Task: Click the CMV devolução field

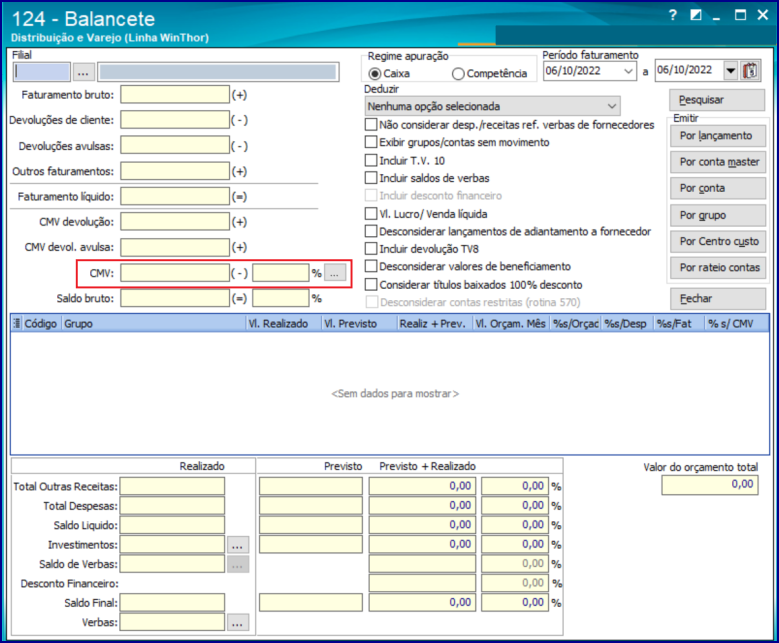Action: click(175, 222)
